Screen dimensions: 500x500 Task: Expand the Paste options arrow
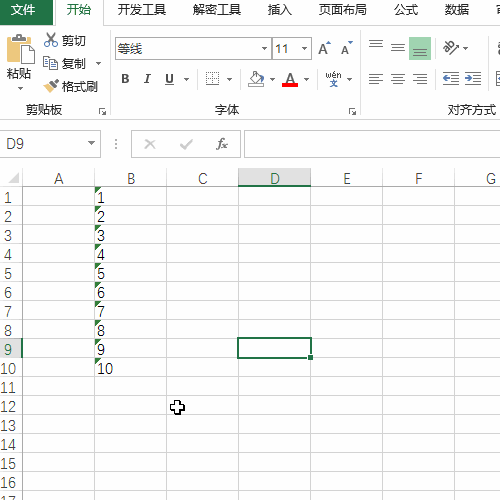(x=20, y=88)
